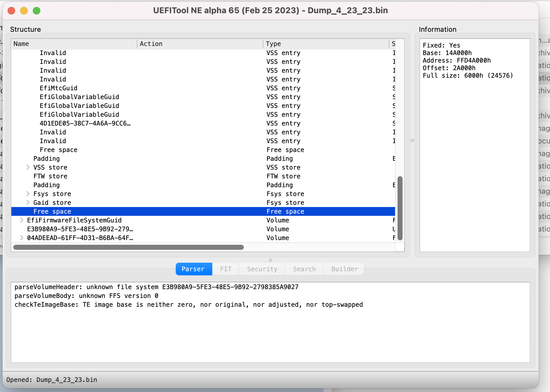This screenshot has height=392, width=550.
Task: Switch to the Parser tab
Action: point(194,269)
